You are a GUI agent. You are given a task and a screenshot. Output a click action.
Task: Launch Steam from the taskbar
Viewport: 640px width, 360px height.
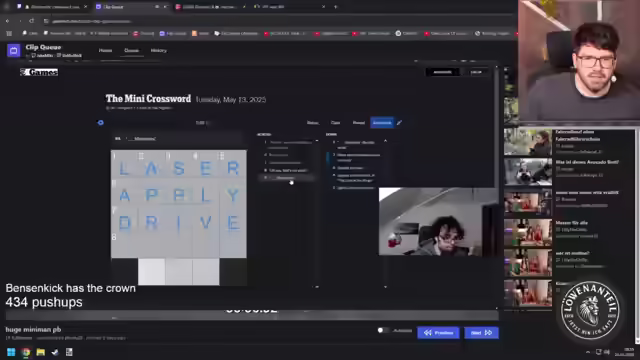tap(55, 352)
